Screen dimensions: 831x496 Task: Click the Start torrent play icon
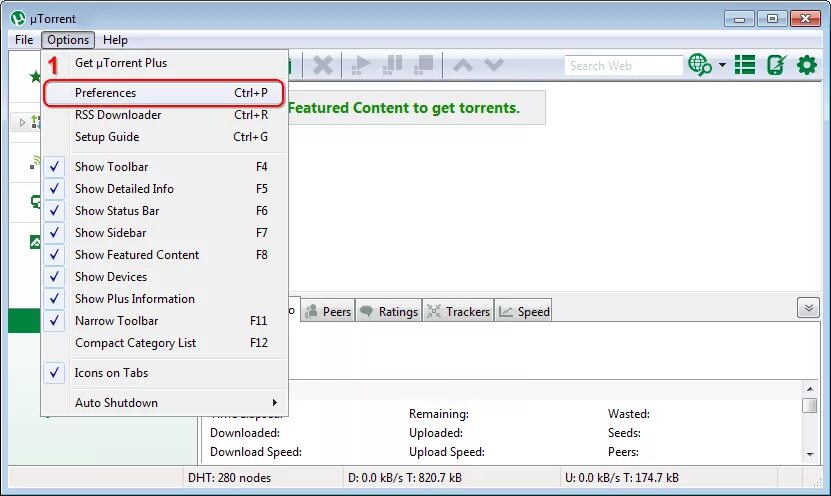(361, 66)
